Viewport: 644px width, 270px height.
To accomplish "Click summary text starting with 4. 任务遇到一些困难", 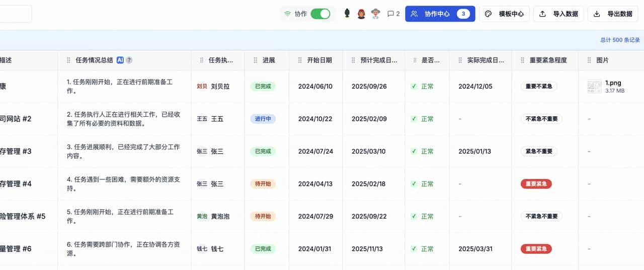I will pos(123,184).
